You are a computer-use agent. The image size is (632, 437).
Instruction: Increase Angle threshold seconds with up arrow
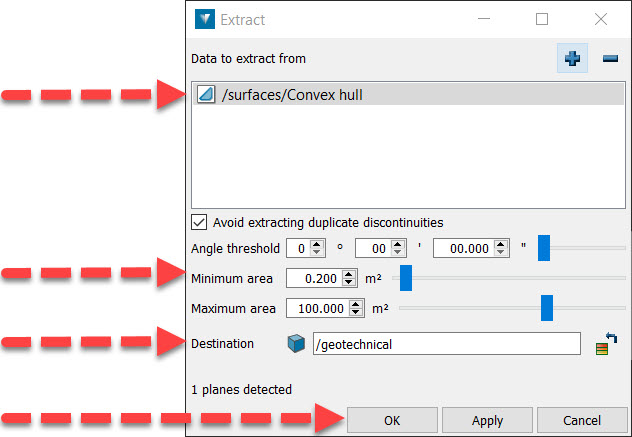click(500, 244)
